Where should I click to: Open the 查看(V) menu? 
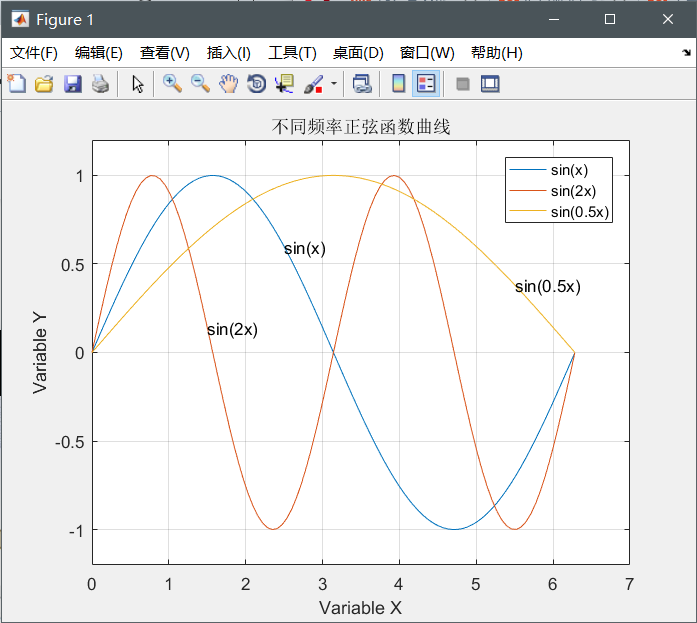click(x=164, y=53)
